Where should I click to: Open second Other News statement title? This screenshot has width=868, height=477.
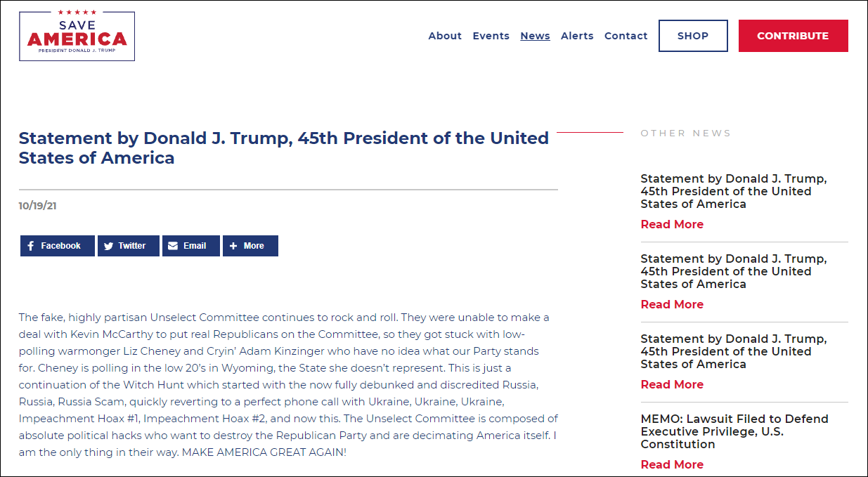click(x=733, y=271)
